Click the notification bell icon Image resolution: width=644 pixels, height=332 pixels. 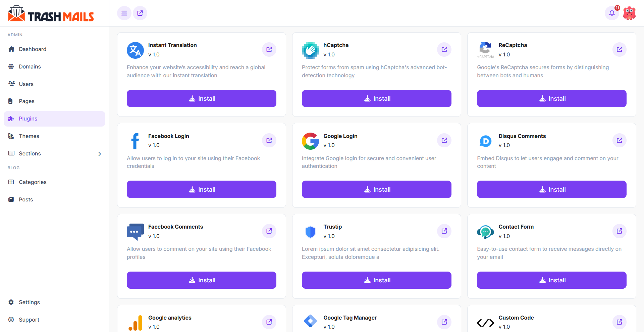click(612, 13)
